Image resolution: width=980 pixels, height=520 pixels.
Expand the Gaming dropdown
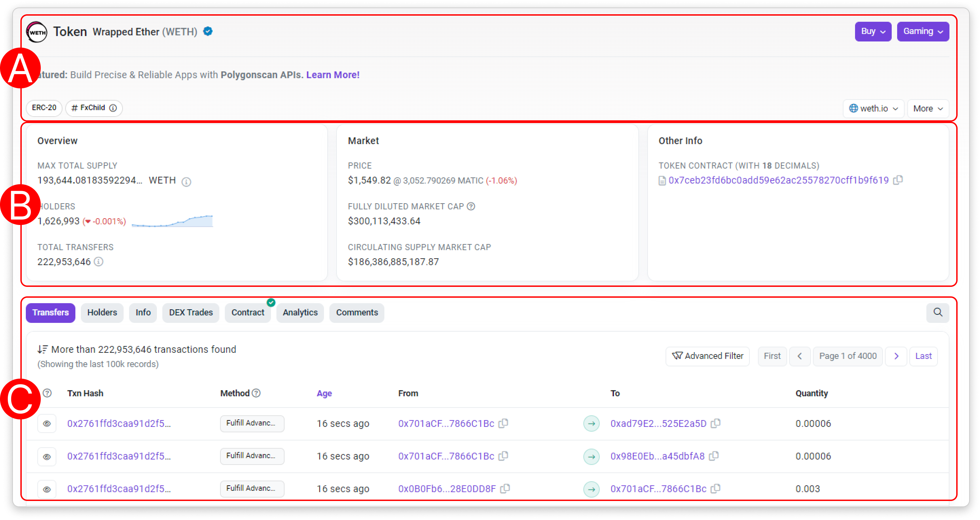[x=923, y=32]
